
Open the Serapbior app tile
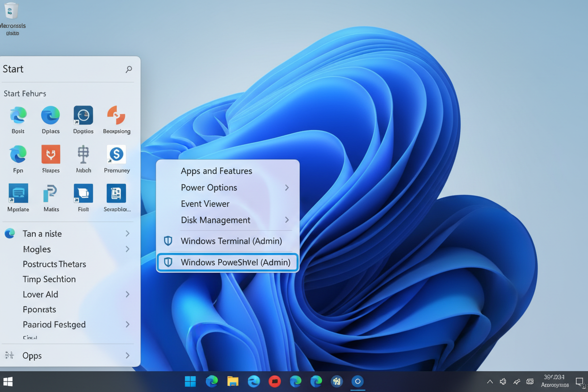[116, 194]
